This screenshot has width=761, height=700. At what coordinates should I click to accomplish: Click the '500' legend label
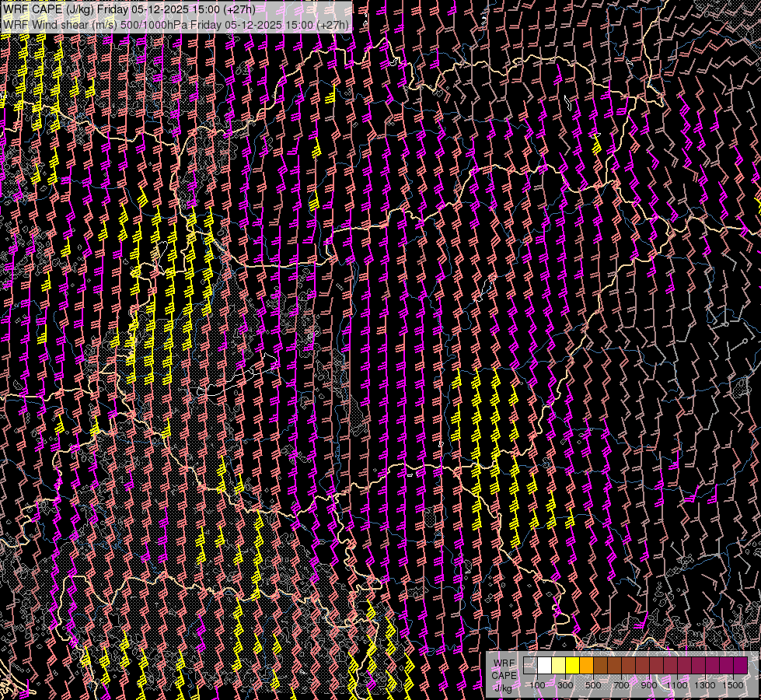pos(593,685)
